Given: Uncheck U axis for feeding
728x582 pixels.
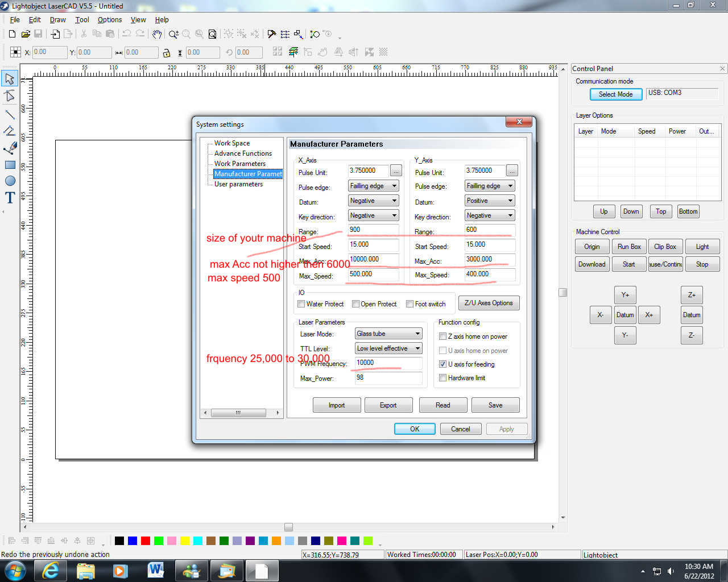Looking at the screenshot, I should (442, 364).
